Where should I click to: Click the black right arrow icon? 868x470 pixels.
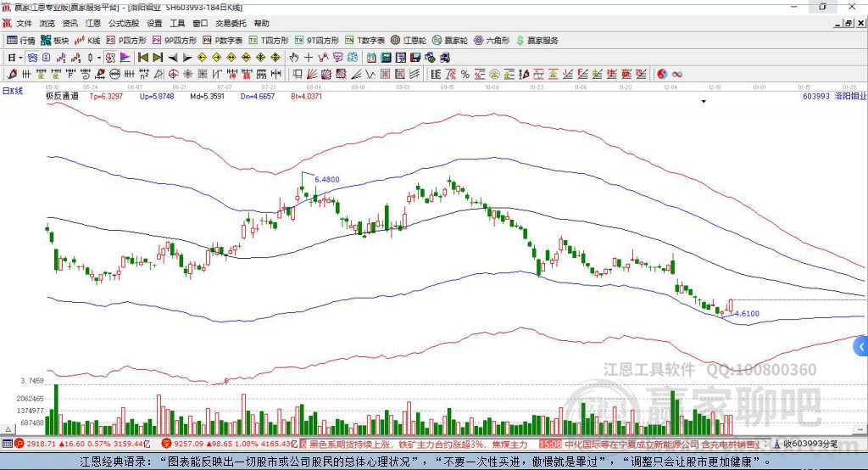point(187,58)
